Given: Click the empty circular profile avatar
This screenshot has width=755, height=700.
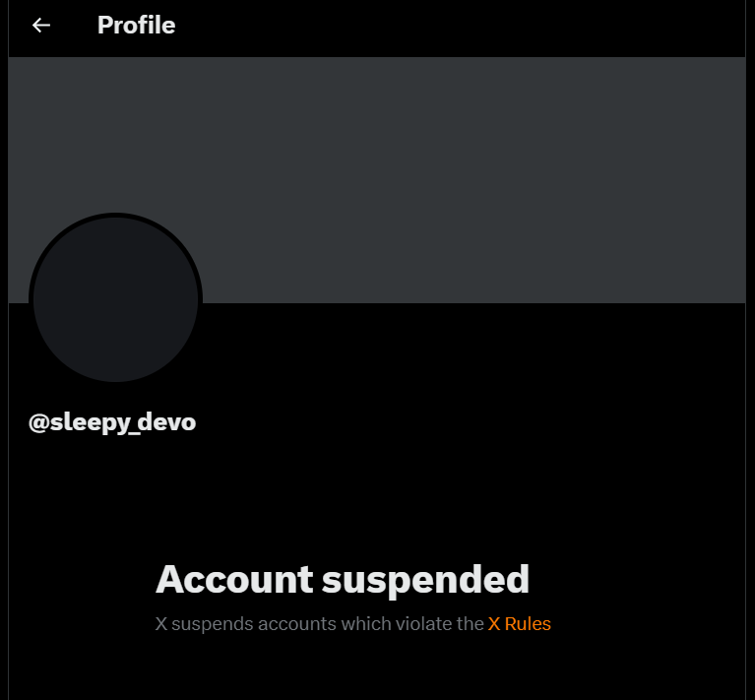Looking at the screenshot, I should pos(115,299).
